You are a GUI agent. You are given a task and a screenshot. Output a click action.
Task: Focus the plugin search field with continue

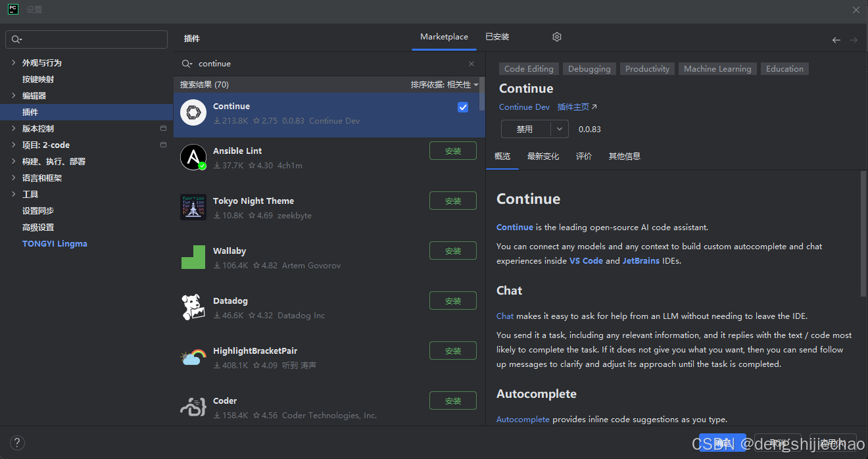(329, 64)
